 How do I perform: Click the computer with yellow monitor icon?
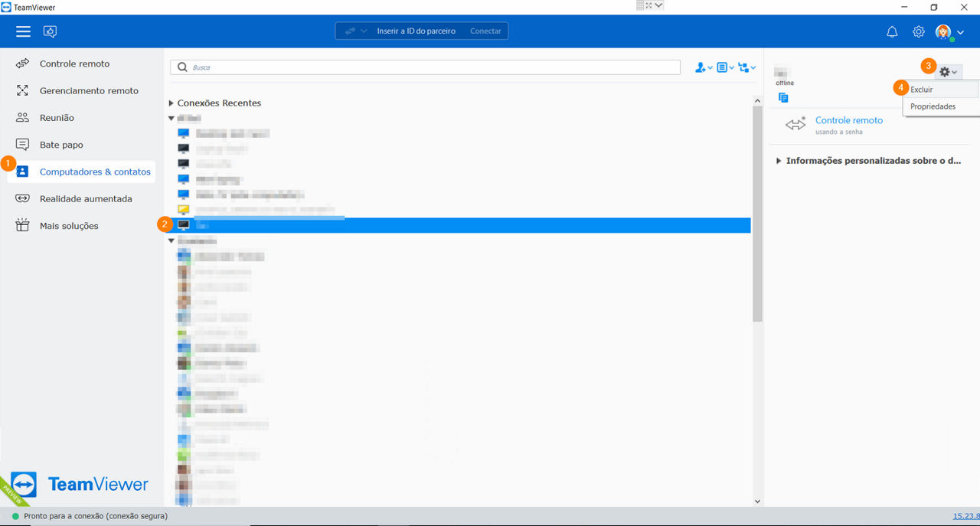[x=184, y=210]
